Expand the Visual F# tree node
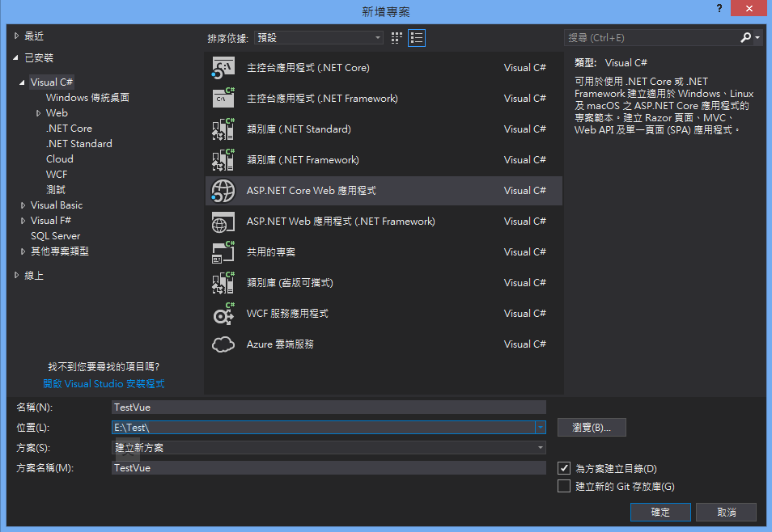This screenshot has width=772, height=532. point(23,221)
